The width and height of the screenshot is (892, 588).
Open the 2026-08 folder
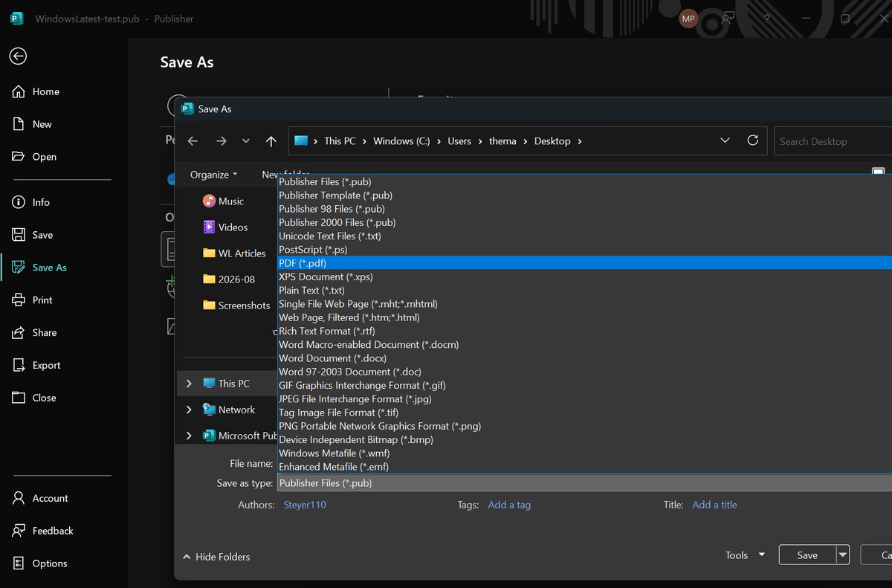229,280
